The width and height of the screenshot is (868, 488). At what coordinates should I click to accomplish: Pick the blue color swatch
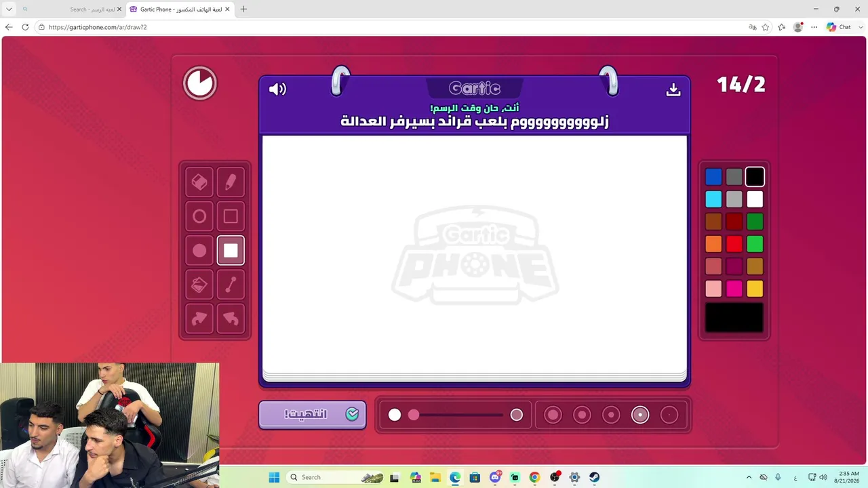[713, 177]
